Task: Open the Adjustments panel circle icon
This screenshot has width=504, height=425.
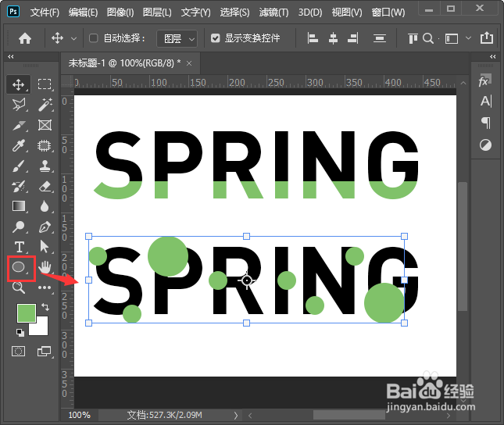Action: point(485,145)
